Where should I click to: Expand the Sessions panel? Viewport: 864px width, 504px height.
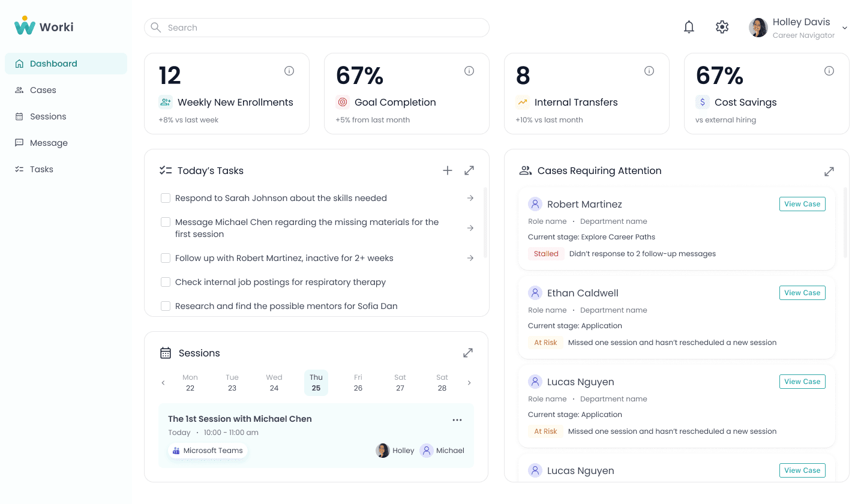(468, 353)
